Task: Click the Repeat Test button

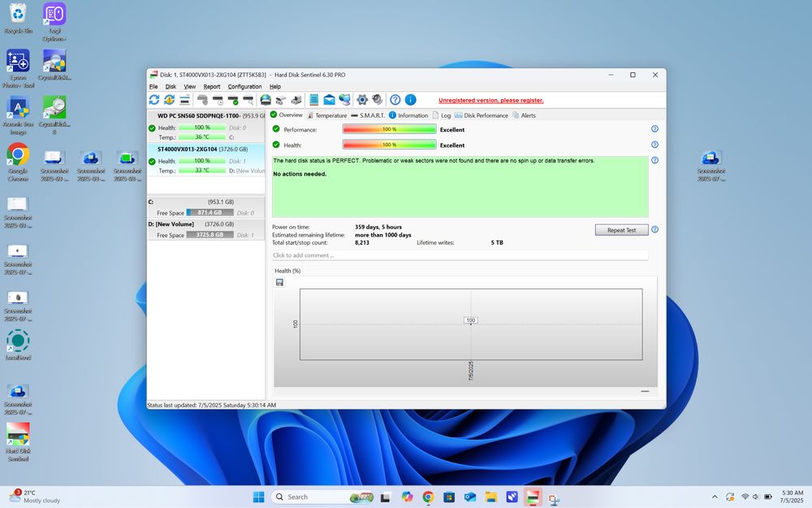Action: pyautogui.click(x=621, y=230)
